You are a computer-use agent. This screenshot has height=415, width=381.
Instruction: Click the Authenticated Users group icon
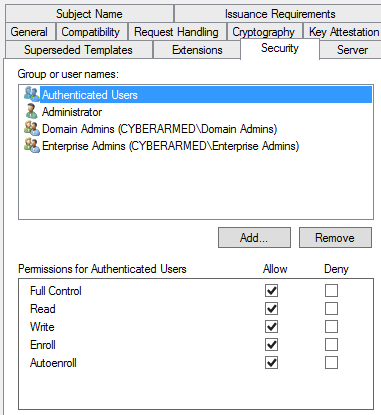coord(32,94)
